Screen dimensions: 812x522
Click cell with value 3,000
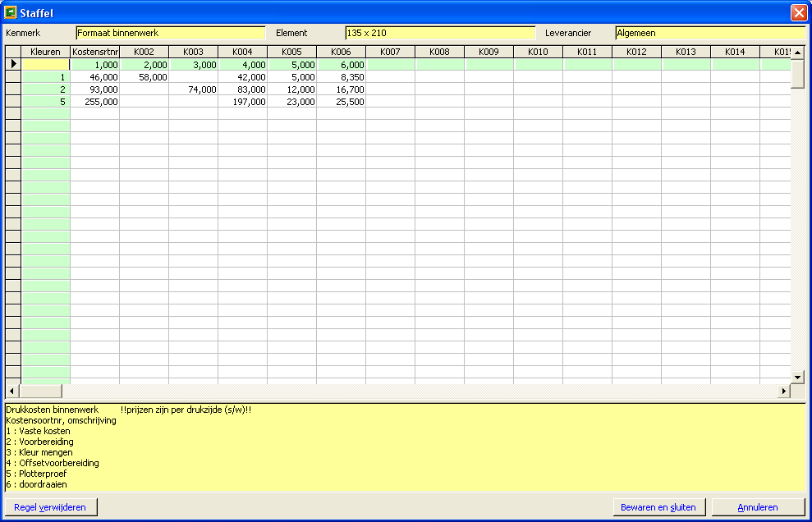click(193, 65)
